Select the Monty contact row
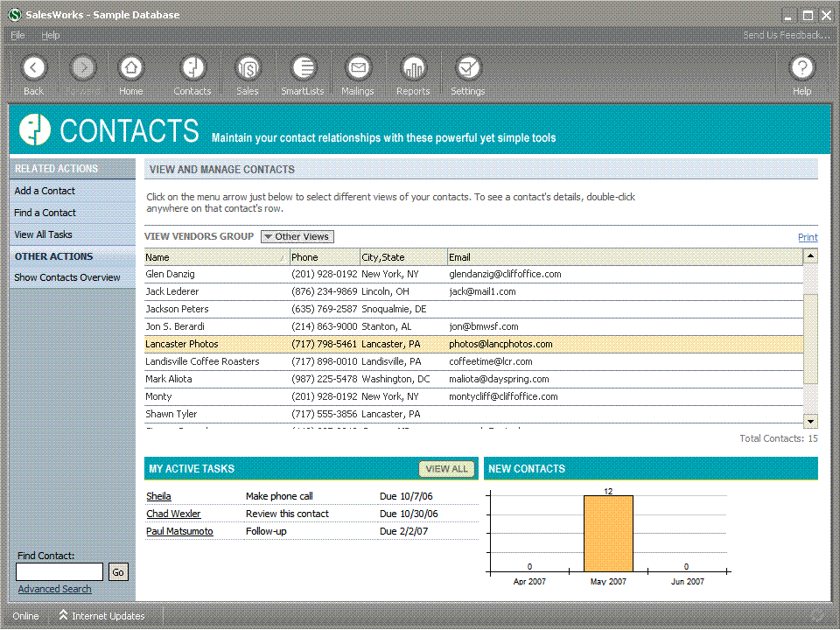840x630 pixels. coord(473,397)
